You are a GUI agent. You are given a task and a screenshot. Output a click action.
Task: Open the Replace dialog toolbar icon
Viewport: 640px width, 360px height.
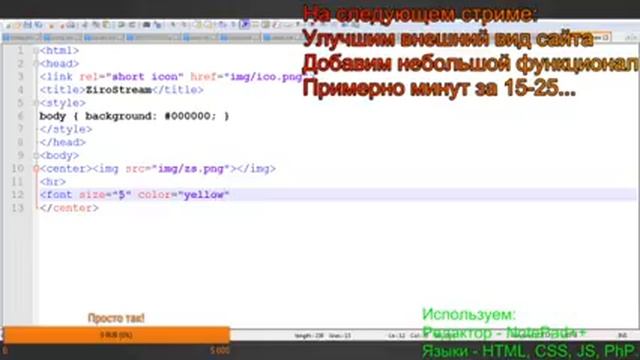[x=157, y=25]
